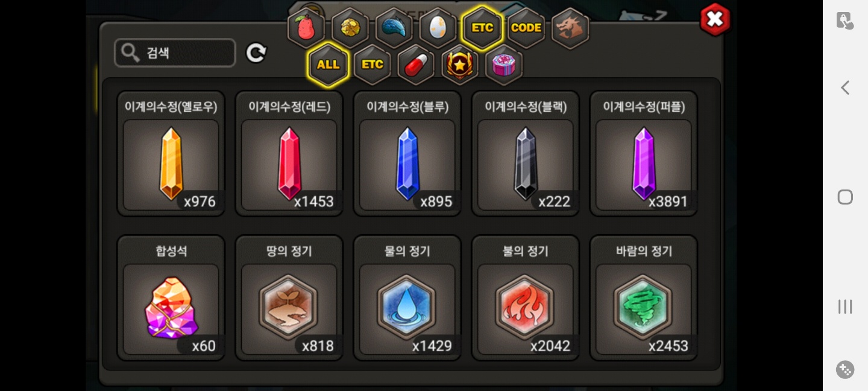Choose the ALL sub-filter hexagon
This screenshot has height=391, width=868.
click(x=329, y=64)
